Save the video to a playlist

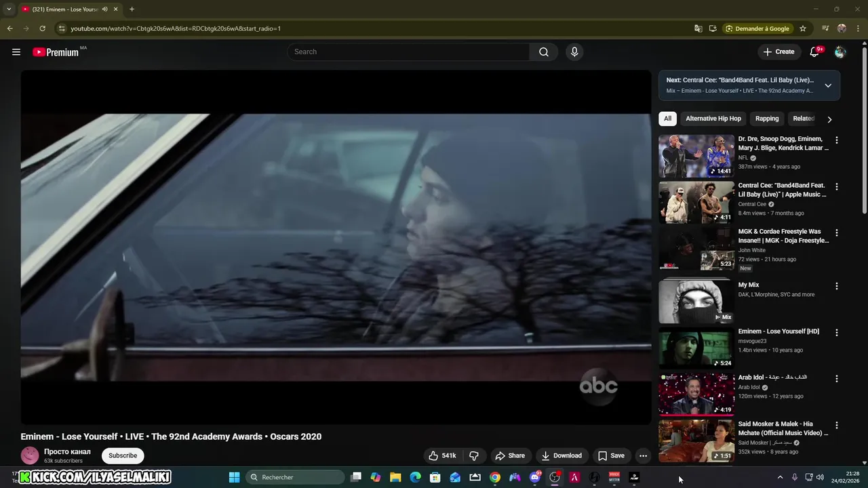611,455
